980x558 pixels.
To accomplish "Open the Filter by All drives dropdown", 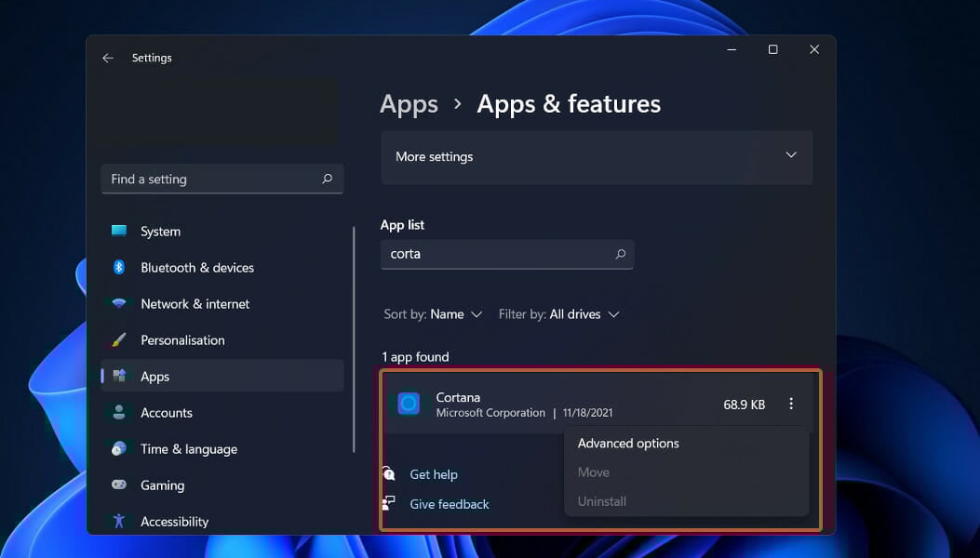I will click(558, 314).
